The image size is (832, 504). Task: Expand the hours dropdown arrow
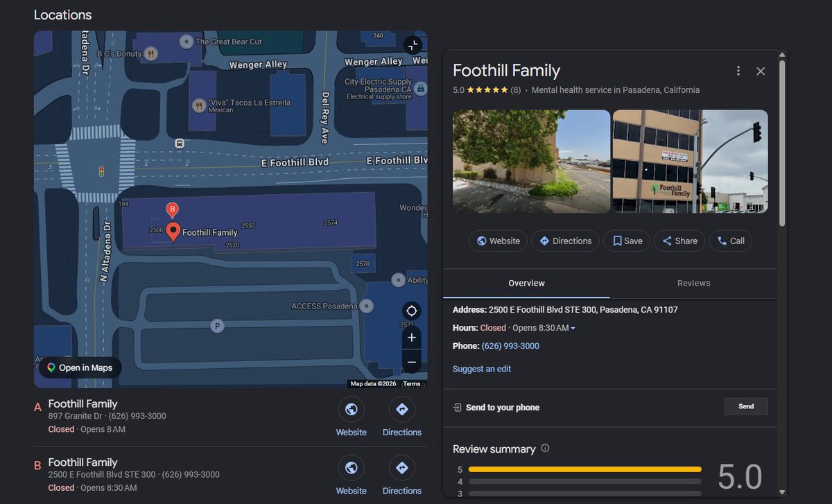573,328
